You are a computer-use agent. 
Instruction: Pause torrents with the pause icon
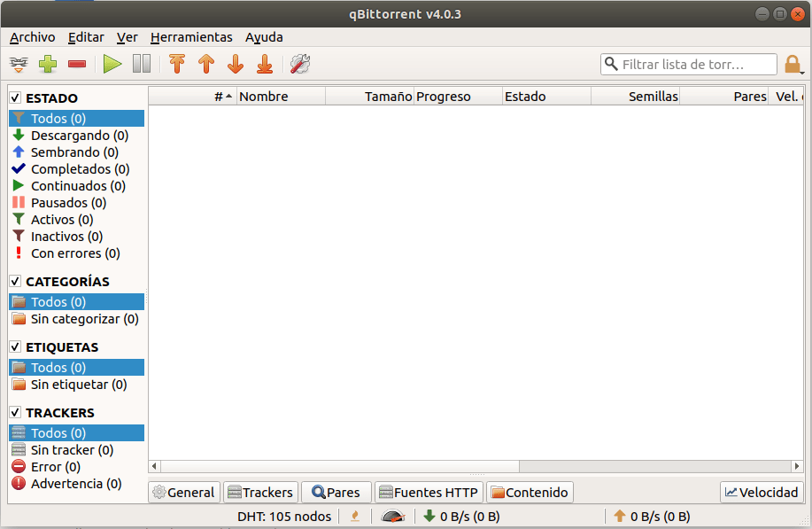[141, 64]
